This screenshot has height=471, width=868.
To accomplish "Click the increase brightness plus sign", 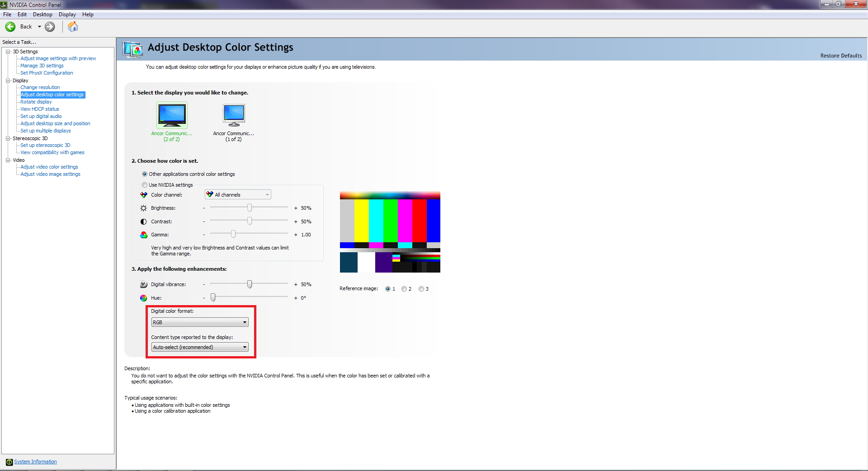I will [x=296, y=208].
